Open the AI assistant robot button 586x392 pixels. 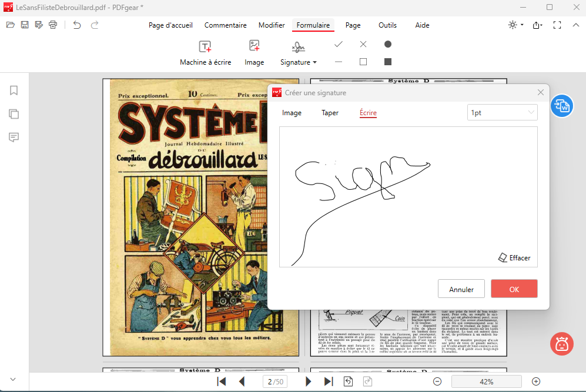(562, 344)
